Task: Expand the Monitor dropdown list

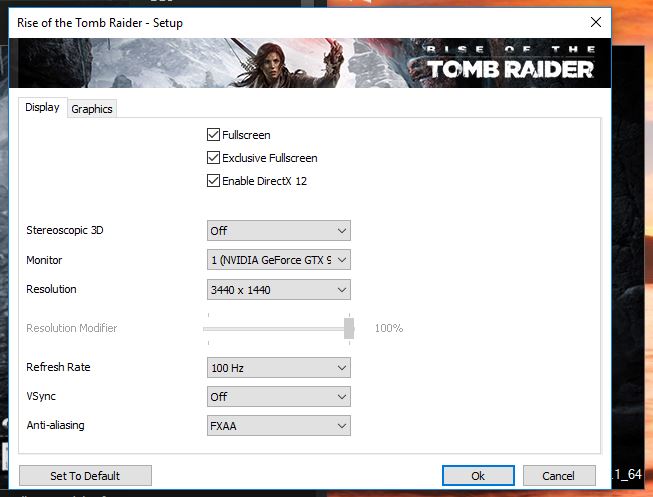Action: (x=279, y=260)
